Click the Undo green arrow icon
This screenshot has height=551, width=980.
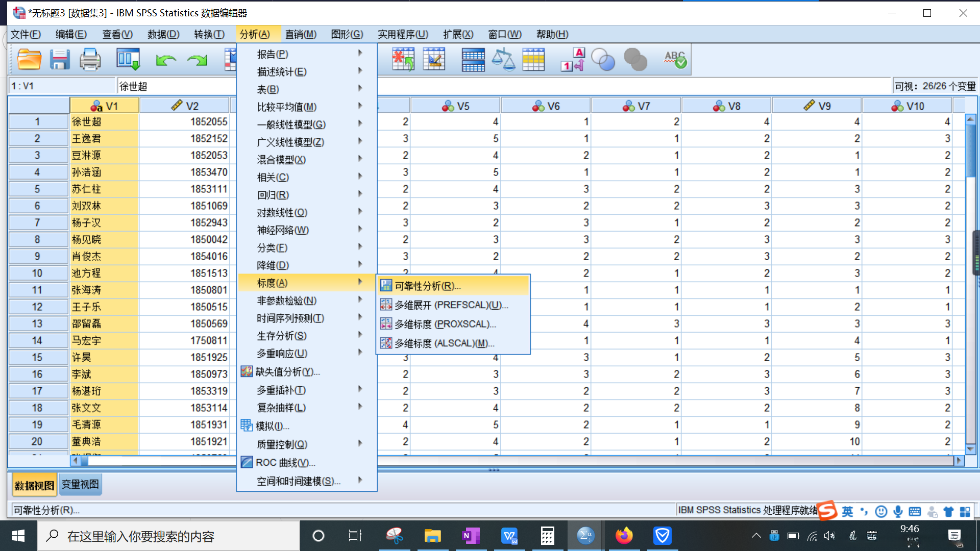point(166,60)
